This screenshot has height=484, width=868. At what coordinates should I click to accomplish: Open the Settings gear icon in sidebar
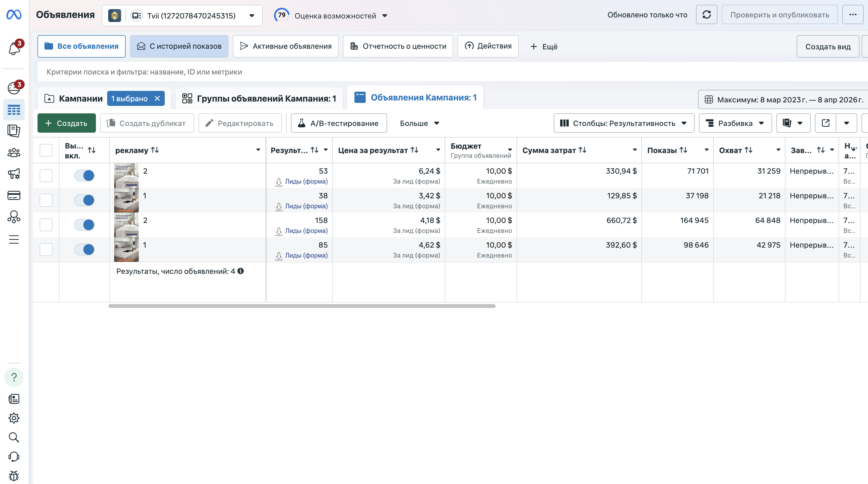(x=14, y=418)
